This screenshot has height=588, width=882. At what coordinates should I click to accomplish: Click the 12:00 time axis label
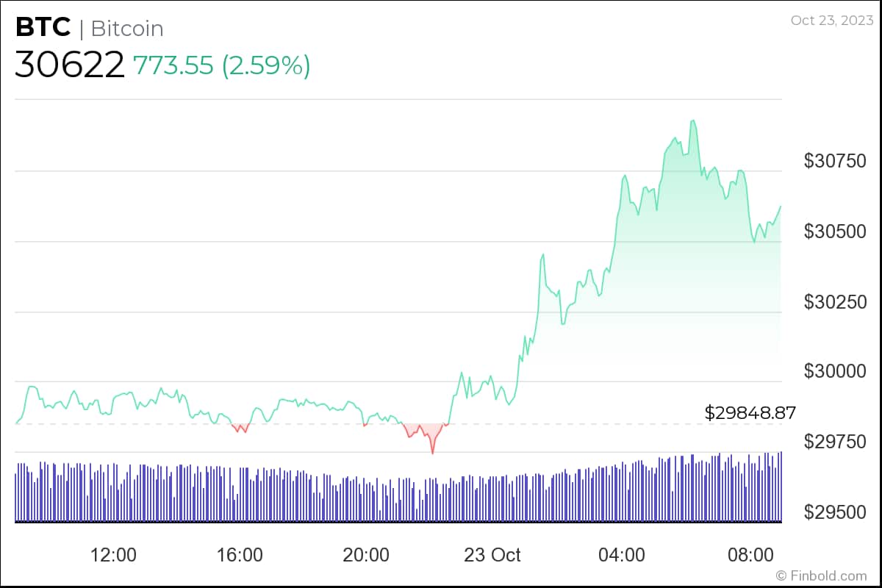[x=113, y=553]
